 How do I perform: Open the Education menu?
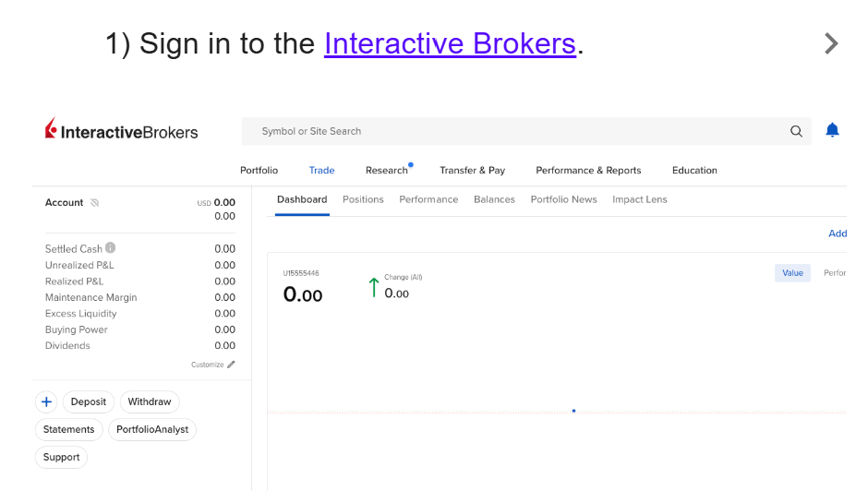pyautogui.click(x=694, y=171)
